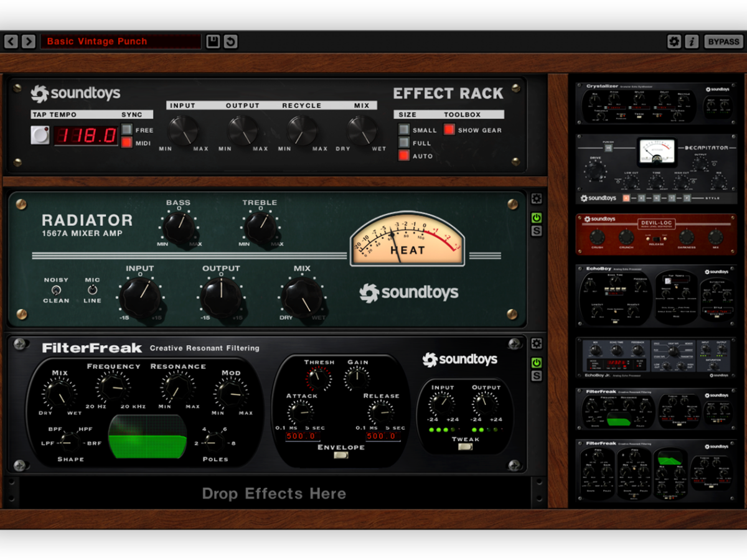This screenshot has width=747, height=560.
Task: Open top bar settings gear
Action: tap(674, 42)
